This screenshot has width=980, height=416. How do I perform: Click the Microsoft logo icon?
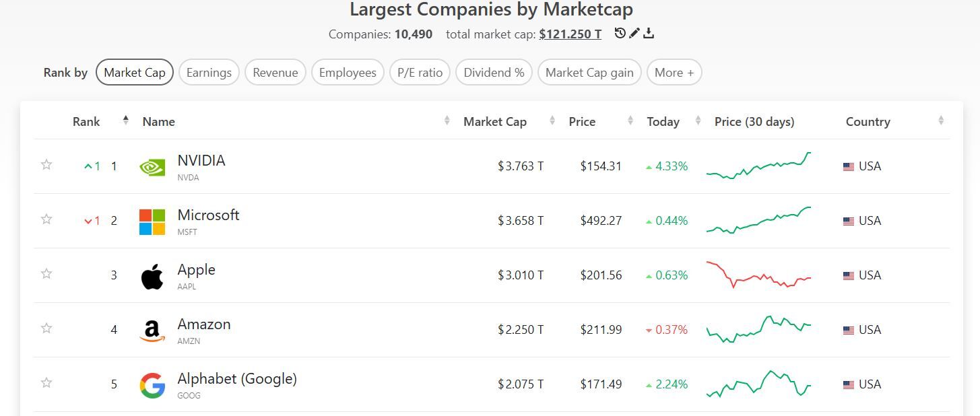tap(152, 221)
